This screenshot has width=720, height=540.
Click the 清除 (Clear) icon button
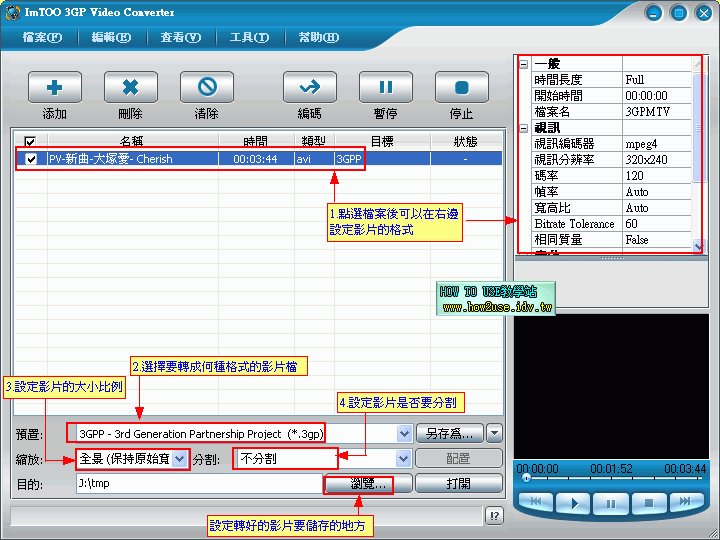pyautogui.click(x=207, y=87)
